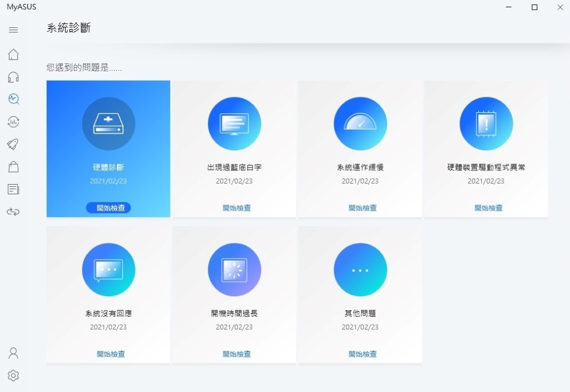Select the 開機時間過長 loading icon

click(234, 269)
